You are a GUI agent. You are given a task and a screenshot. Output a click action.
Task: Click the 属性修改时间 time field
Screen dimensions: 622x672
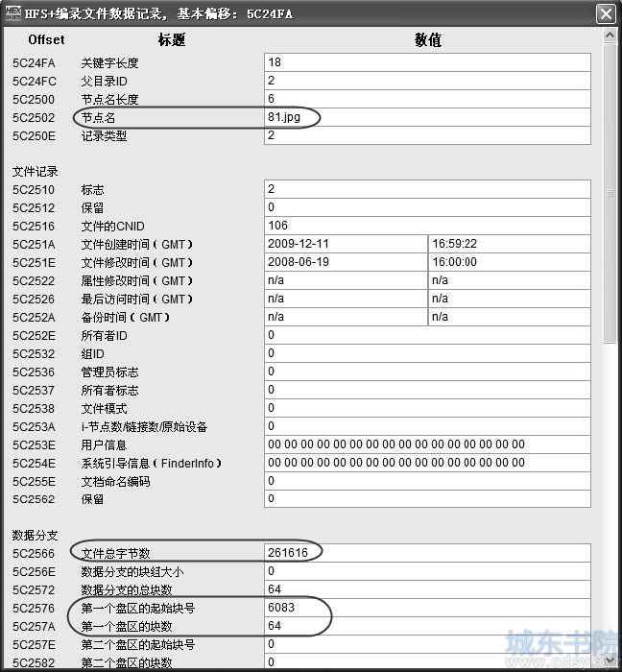tap(510, 280)
